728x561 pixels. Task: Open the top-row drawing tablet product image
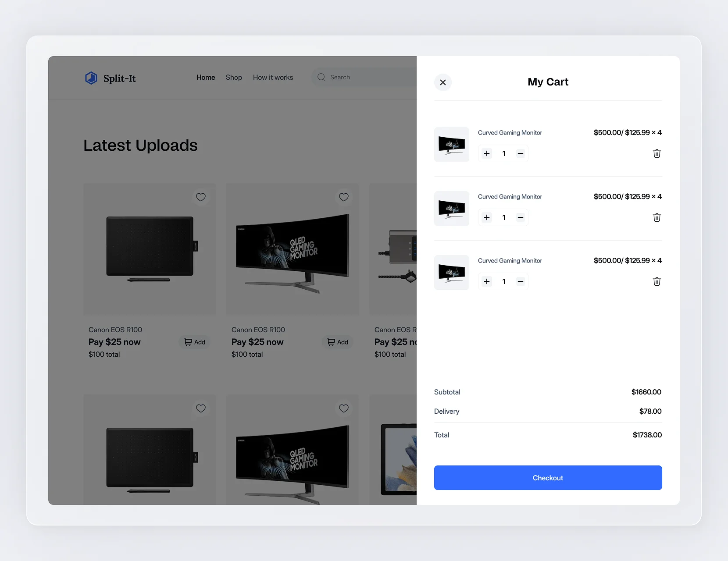(150, 249)
